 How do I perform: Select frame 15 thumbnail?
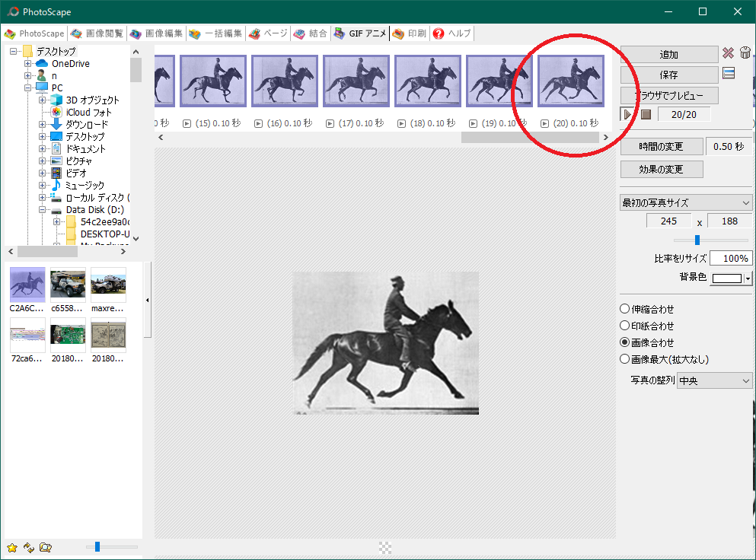[x=213, y=81]
